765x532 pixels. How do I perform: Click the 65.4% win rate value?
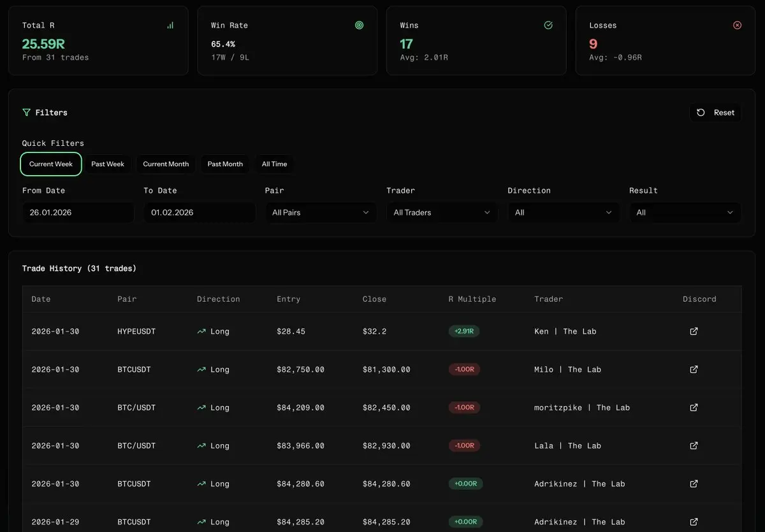click(x=223, y=45)
